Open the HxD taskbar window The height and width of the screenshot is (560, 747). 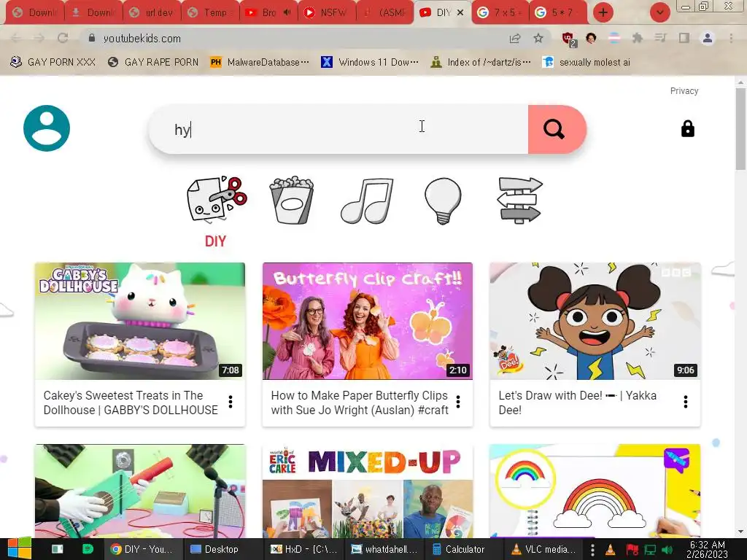pos(305,549)
